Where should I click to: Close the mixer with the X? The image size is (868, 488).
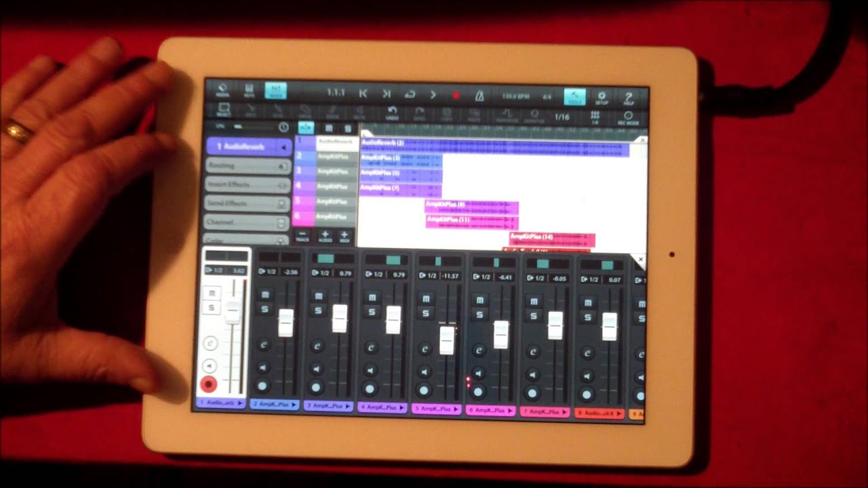coord(640,260)
